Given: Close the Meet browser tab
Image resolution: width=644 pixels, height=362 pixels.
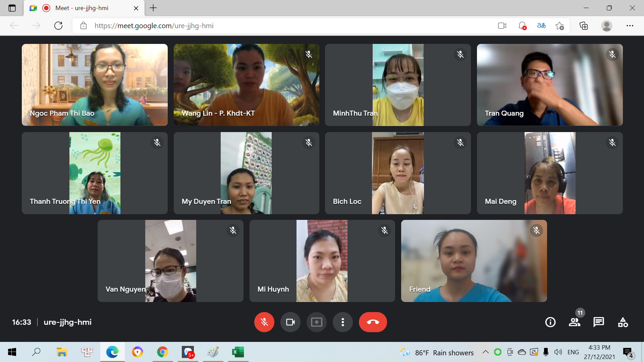Looking at the screenshot, I should pyautogui.click(x=136, y=8).
